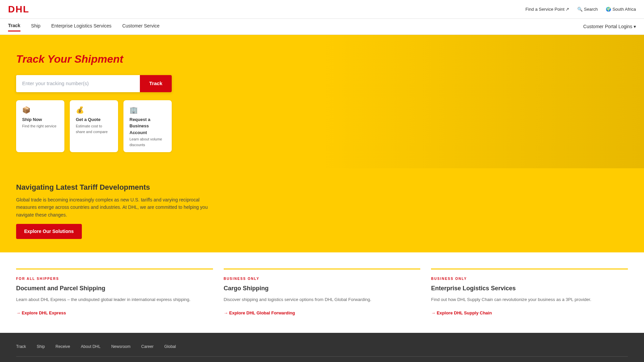This screenshot has height=362, width=644.
Task: Follow Explore DHL Express link
Action: 41,313
